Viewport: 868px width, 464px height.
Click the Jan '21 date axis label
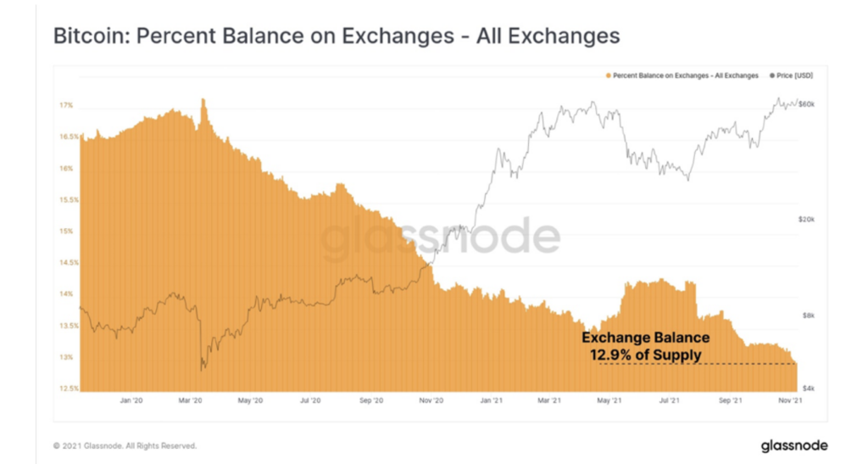tap(492, 400)
